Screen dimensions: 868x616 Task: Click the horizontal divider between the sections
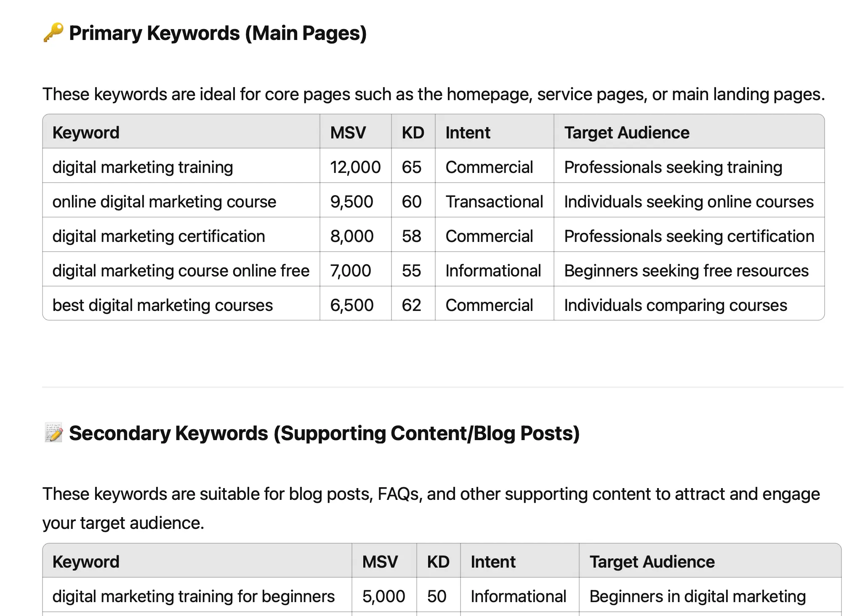click(442, 387)
